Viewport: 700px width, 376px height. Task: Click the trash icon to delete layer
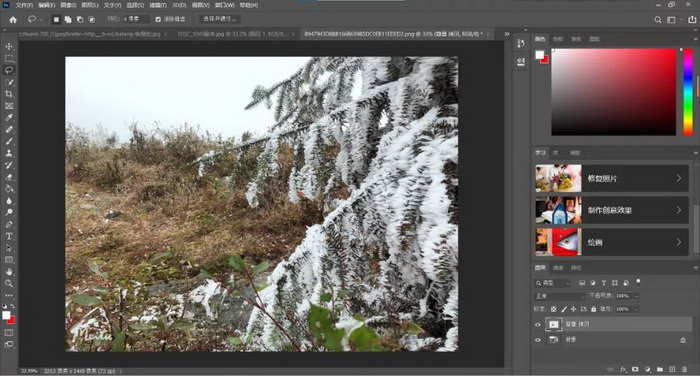(684, 369)
